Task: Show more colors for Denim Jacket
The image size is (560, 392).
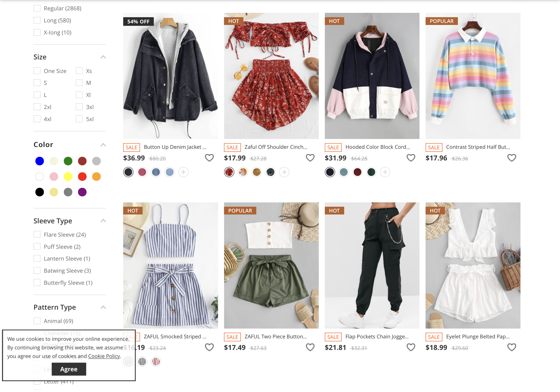Action: click(184, 172)
